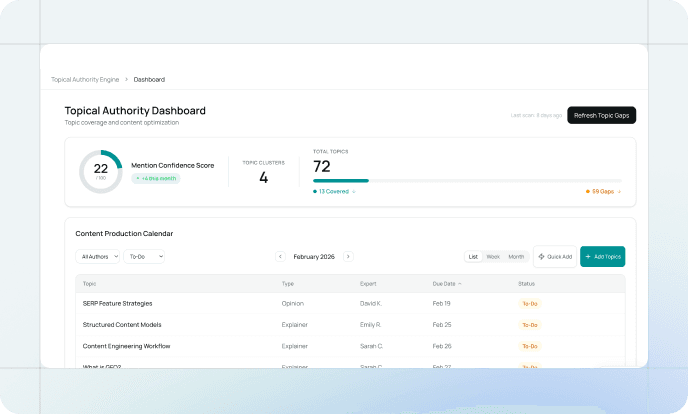Click the total topics coverage progress bar

[467, 180]
